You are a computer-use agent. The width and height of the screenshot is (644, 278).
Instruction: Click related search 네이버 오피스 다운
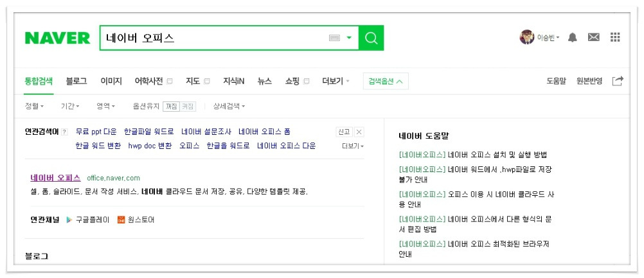(286, 146)
